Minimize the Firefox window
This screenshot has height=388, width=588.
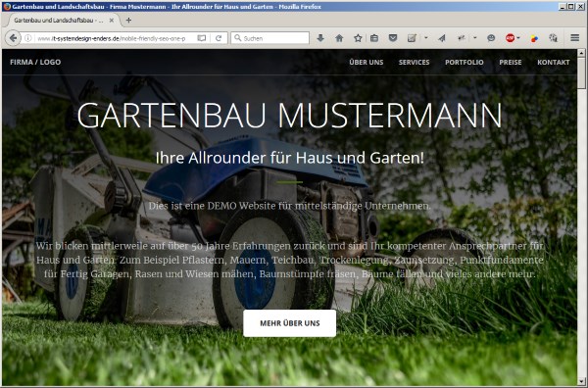pyautogui.click(x=563, y=7)
